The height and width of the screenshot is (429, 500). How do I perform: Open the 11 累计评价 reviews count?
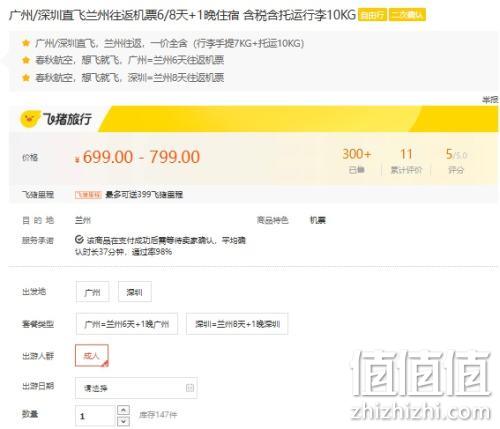[406, 161]
